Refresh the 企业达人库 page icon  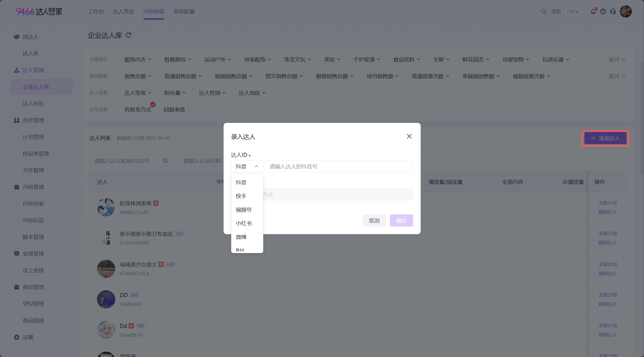(x=129, y=35)
